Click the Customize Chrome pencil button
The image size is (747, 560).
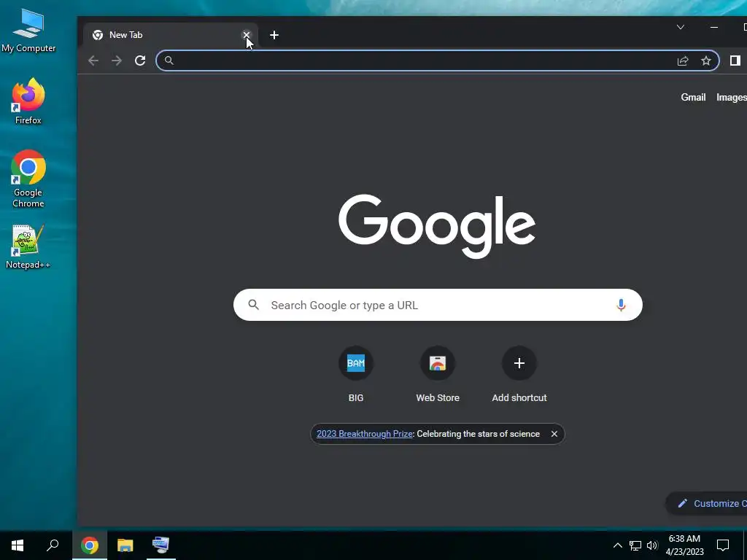click(x=707, y=503)
